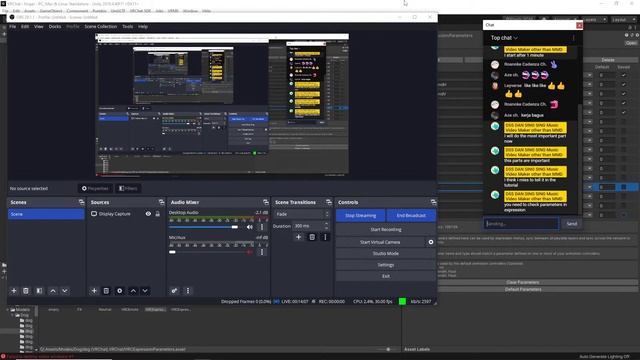Open the Top chat mode dropdown
The width and height of the screenshot is (640, 360).
tap(504, 38)
